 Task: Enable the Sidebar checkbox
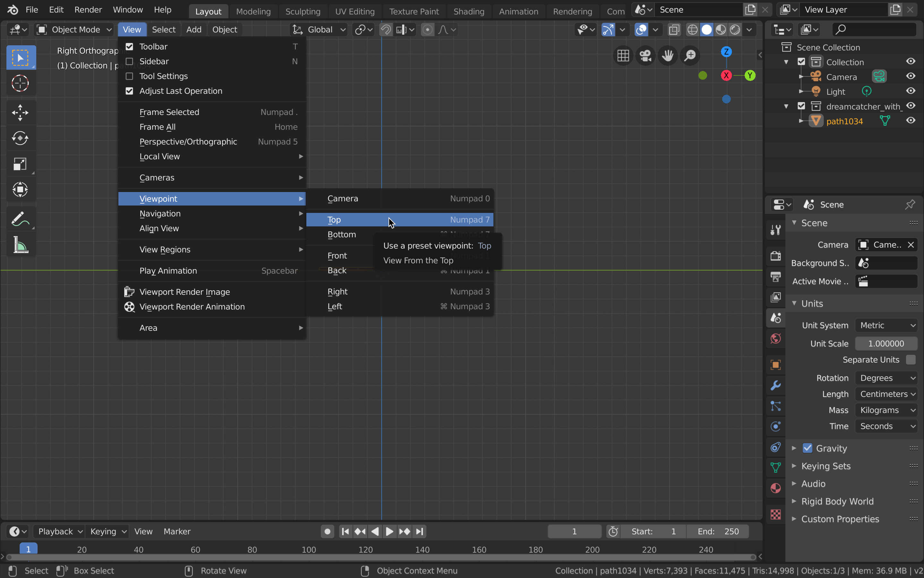click(129, 62)
